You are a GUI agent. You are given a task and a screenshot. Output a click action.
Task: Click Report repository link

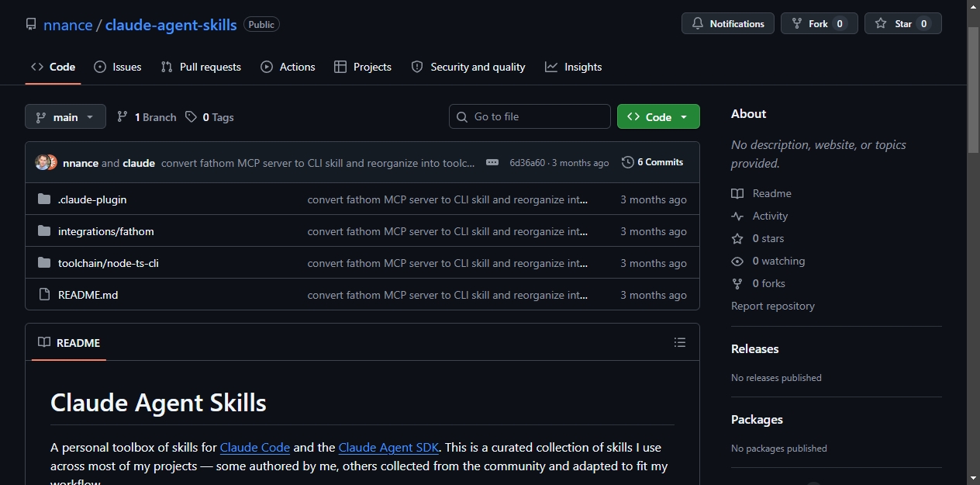coord(773,306)
